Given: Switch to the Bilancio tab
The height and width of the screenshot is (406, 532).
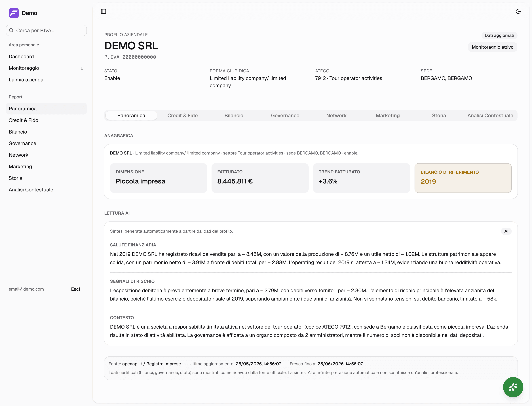Looking at the screenshot, I should tap(234, 115).
